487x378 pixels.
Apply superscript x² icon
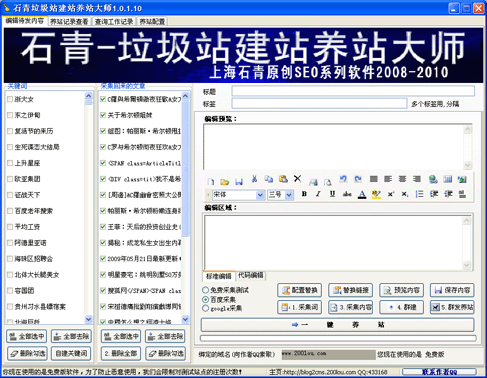(x=391, y=194)
